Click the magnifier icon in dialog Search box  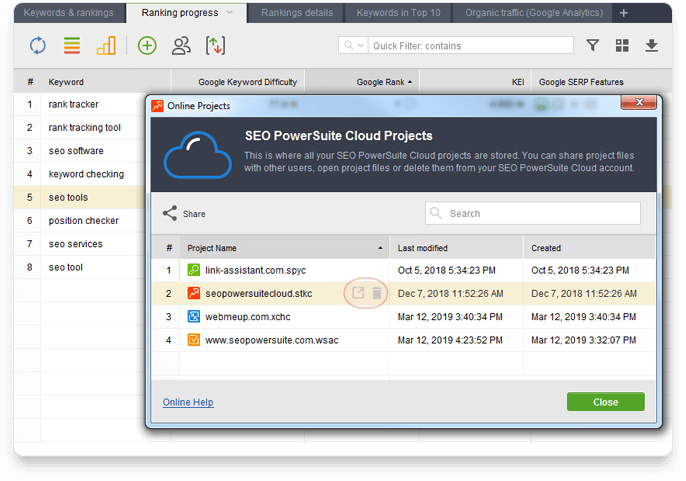(436, 213)
